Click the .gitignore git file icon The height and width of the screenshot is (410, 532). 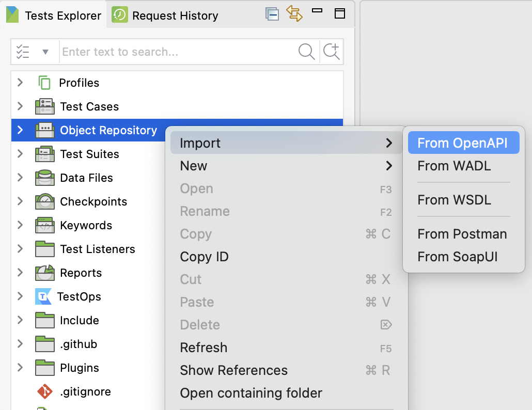[45, 391]
